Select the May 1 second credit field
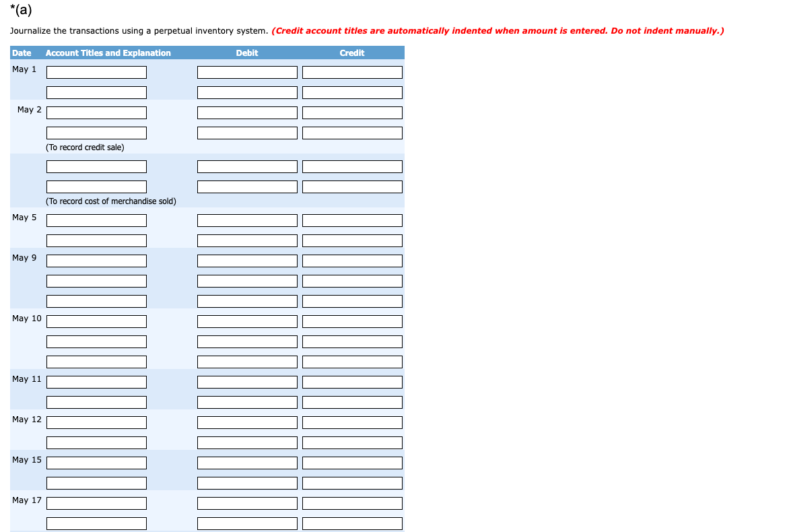The width and height of the screenshot is (787, 532). tap(352, 92)
